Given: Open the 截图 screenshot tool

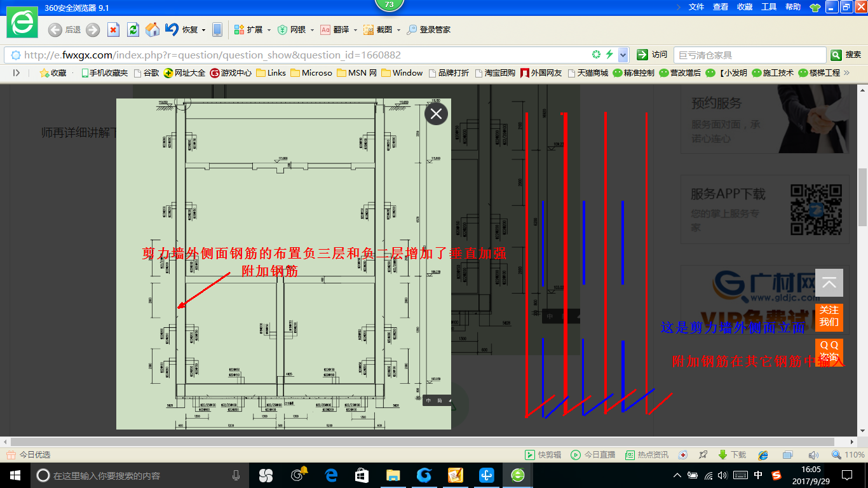Looking at the screenshot, I should pos(377,30).
